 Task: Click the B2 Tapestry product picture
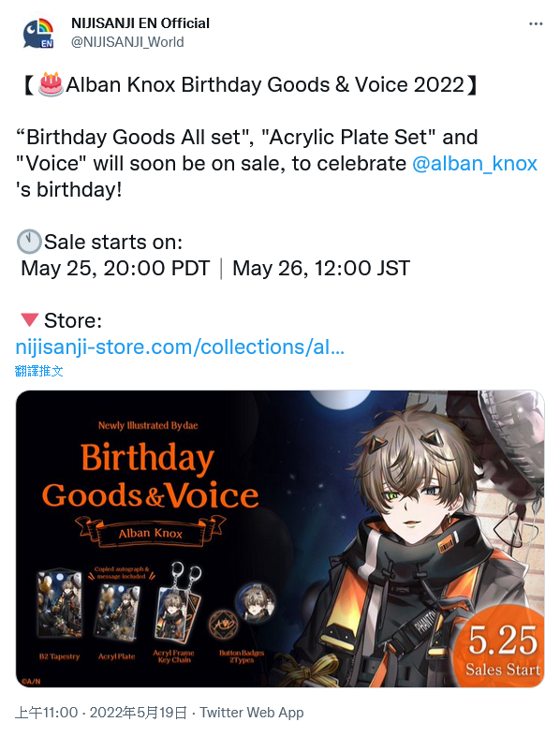point(60,603)
